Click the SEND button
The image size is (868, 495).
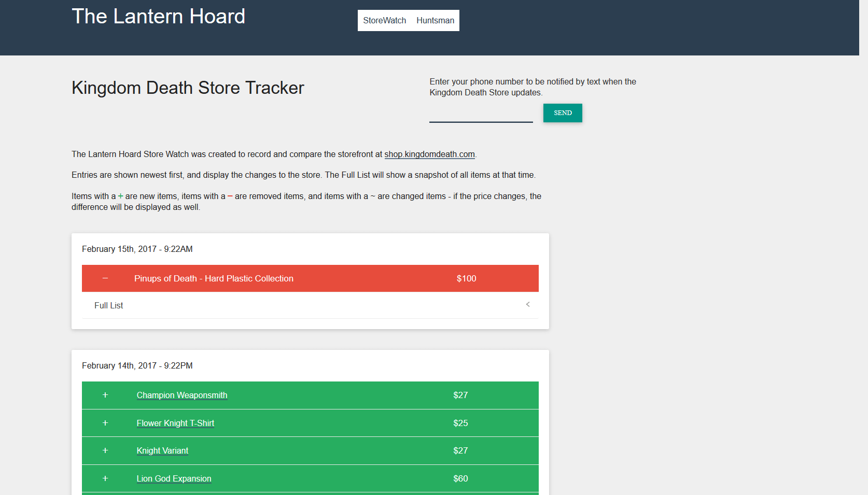[563, 113]
